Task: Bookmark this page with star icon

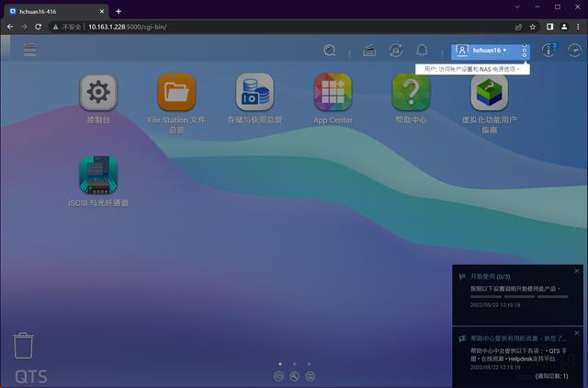Action: tap(533, 27)
